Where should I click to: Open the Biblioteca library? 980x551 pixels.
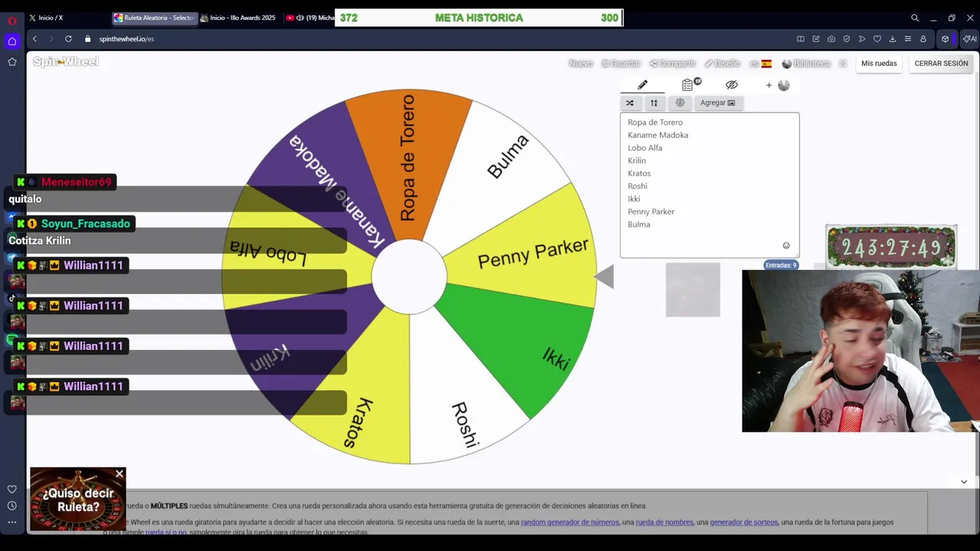(x=806, y=64)
